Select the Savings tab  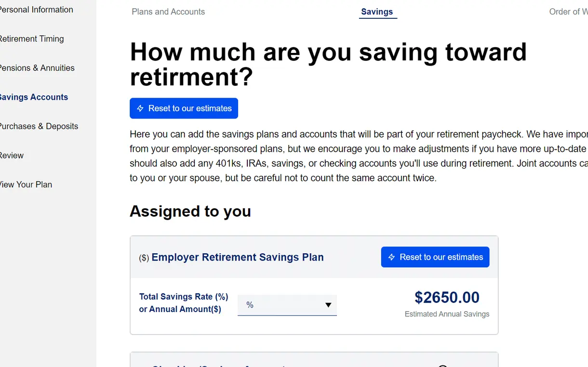coord(377,12)
